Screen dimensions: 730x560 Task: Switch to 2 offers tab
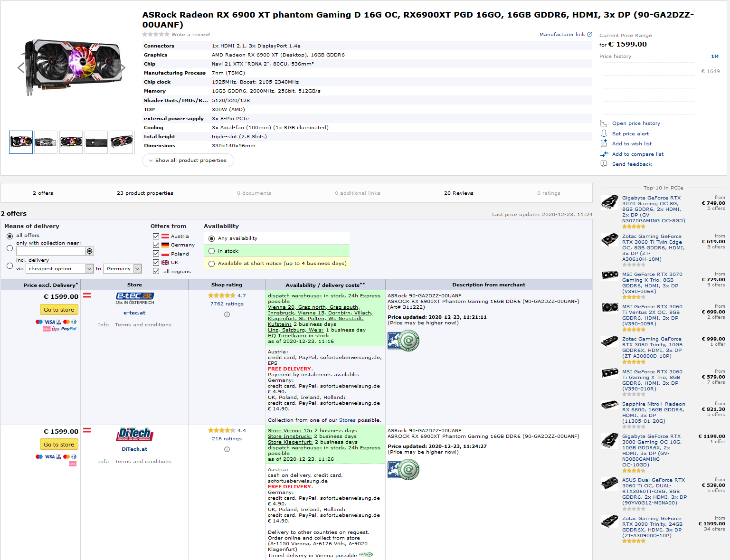point(43,193)
